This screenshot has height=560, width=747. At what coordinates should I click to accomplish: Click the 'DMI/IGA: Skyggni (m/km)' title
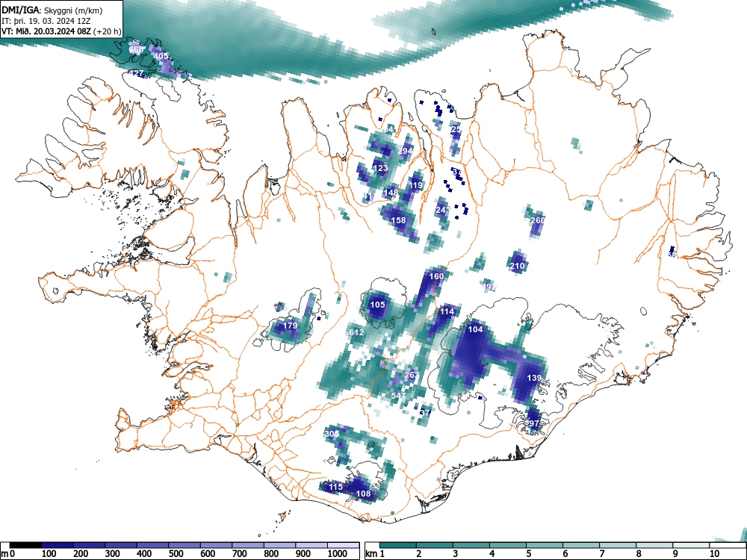point(52,10)
